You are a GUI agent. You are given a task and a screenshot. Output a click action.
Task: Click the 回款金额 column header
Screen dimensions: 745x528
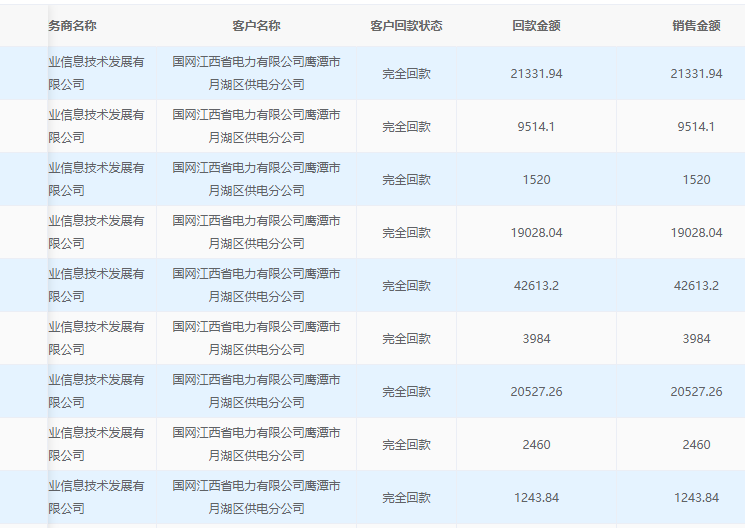coord(536,26)
